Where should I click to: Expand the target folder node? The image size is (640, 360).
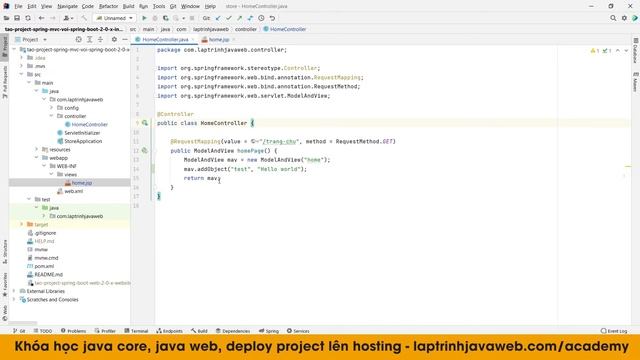(21, 224)
